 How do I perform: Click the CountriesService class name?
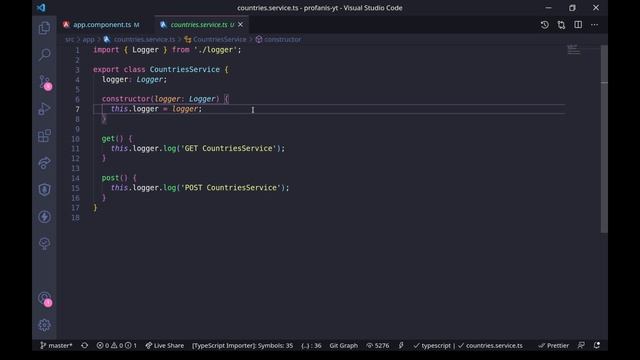(184, 69)
